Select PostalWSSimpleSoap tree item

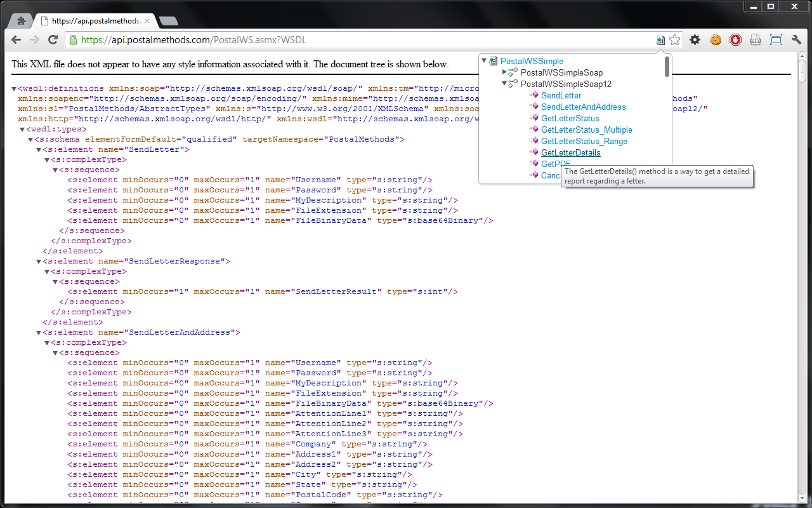561,72
